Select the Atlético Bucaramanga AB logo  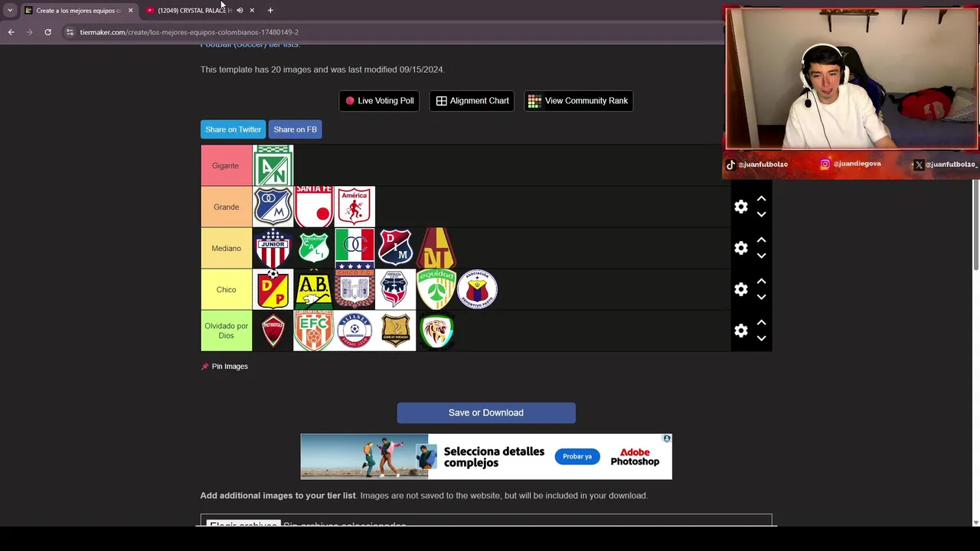click(314, 289)
